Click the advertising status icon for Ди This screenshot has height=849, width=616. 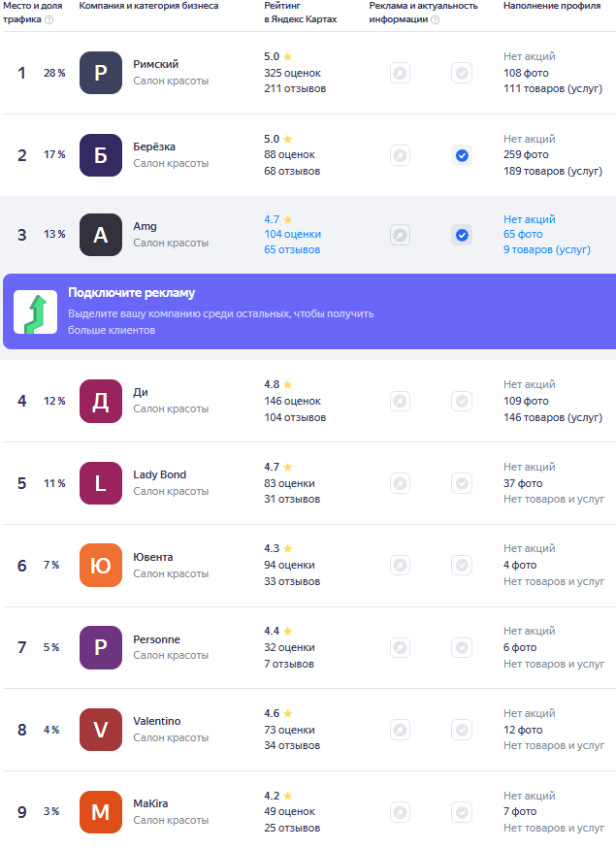400,401
